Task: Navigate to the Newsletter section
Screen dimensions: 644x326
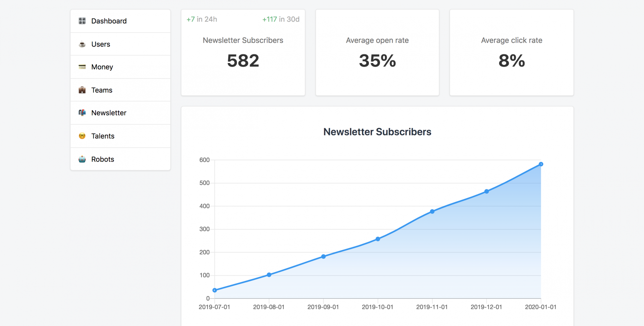Action: (x=109, y=113)
